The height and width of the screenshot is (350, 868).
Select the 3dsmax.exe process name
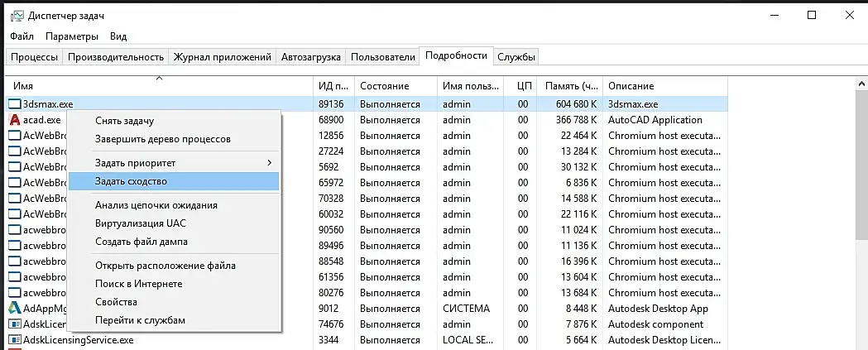click(48, 104)
